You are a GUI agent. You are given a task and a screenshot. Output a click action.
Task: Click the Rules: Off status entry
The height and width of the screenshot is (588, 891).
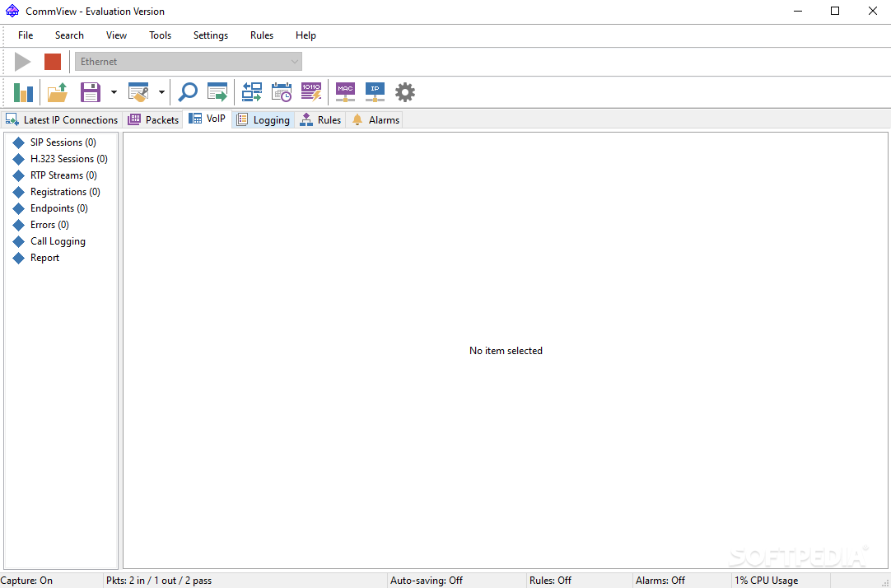[x=550, y=581]
